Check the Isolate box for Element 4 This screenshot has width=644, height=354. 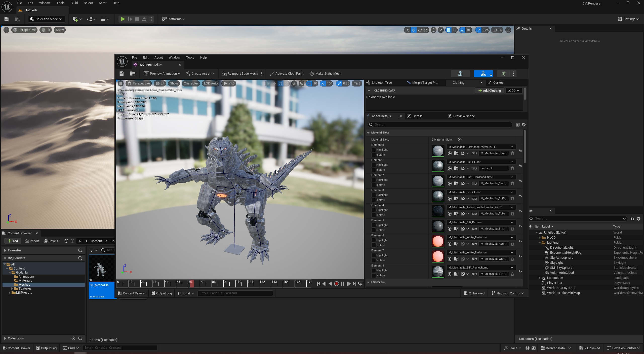tap(374, 215)
